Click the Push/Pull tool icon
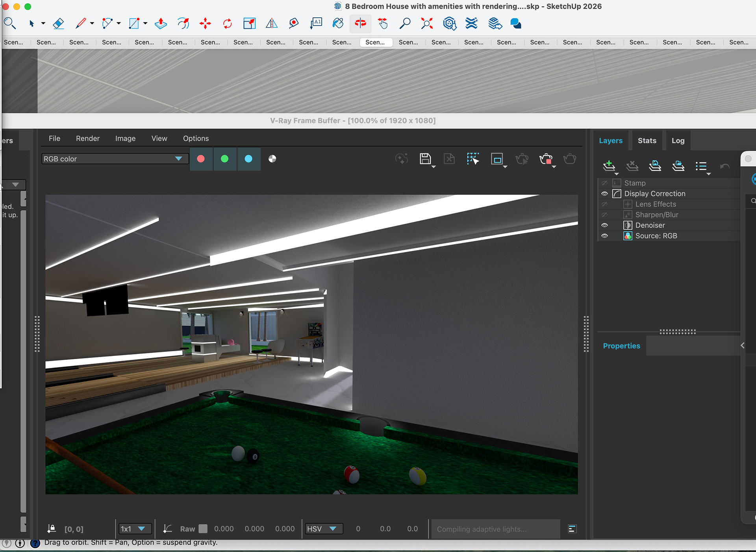Image resolution: width=756 pixels, height=552 pixels. pyautogui.click(x=161, y=24)
